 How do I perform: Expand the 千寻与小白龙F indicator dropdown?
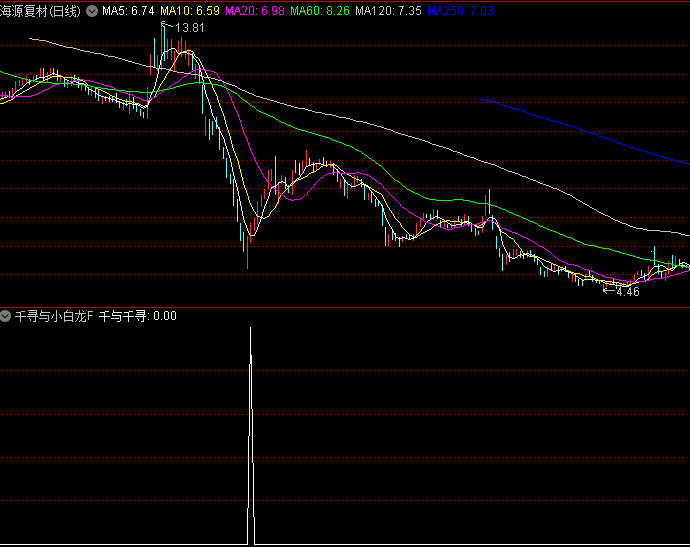(5, 316)
